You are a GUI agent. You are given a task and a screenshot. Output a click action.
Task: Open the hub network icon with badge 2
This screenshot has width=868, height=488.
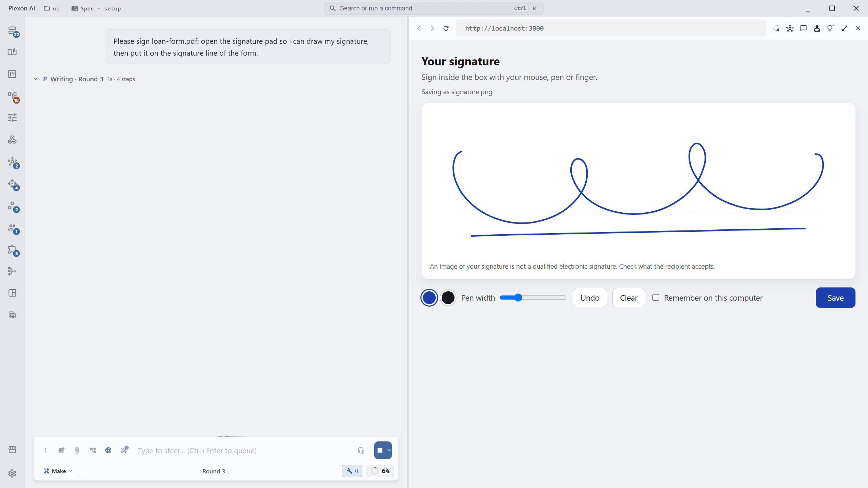click(x=13, y=162)
